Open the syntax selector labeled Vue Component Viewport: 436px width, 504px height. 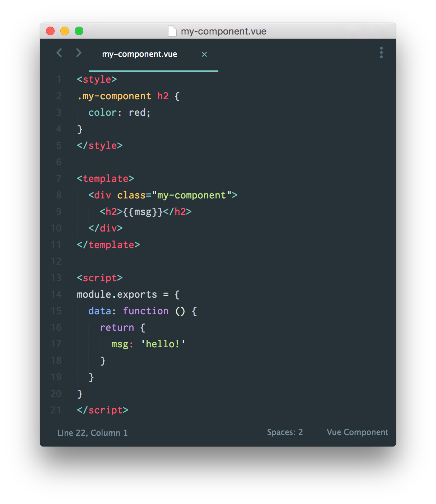(357, 432)
